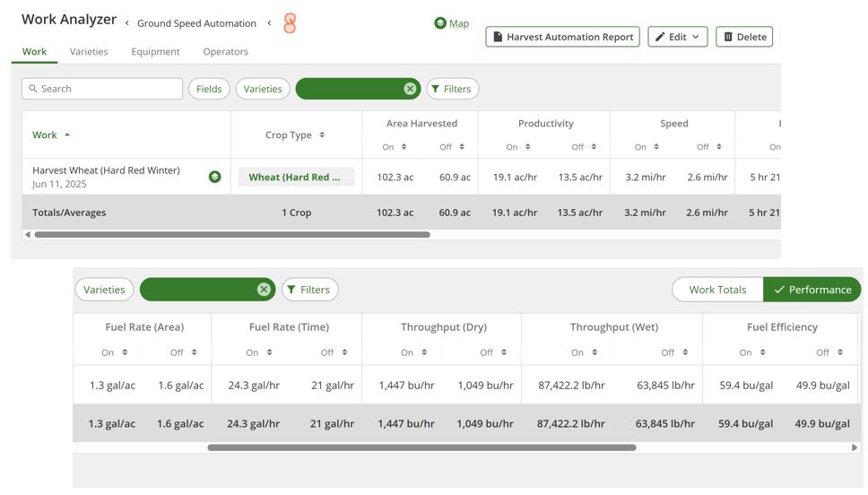Click the map layer icon beside Harvest Wheat
The width and height of the screenshot is (868, 495).
pos(214,177)
